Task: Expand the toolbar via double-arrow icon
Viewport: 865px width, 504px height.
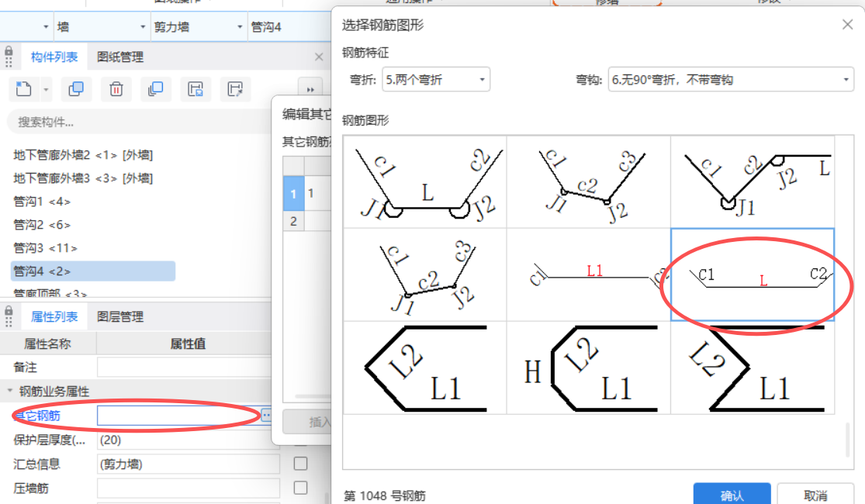Action: point(310,88)
